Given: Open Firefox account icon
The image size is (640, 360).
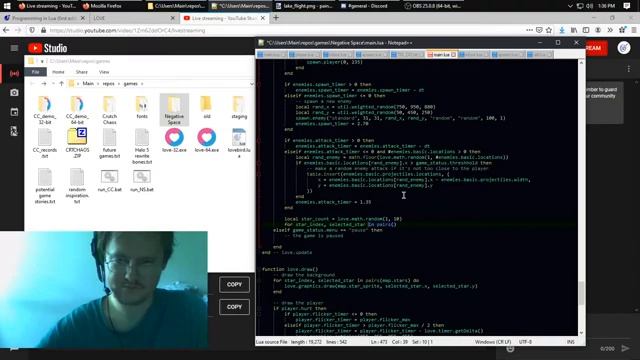Looking at the screenshot, I should (598, 30).
